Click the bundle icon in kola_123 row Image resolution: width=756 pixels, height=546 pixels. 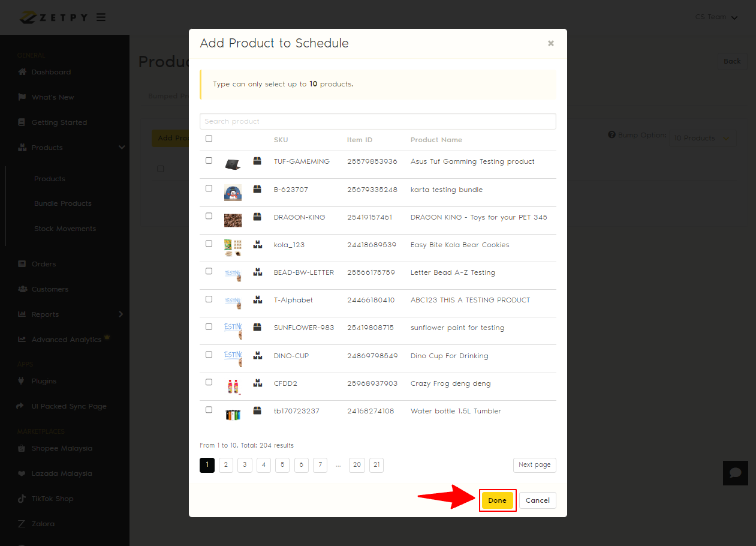pyautogui.click(x=257, y=244)
